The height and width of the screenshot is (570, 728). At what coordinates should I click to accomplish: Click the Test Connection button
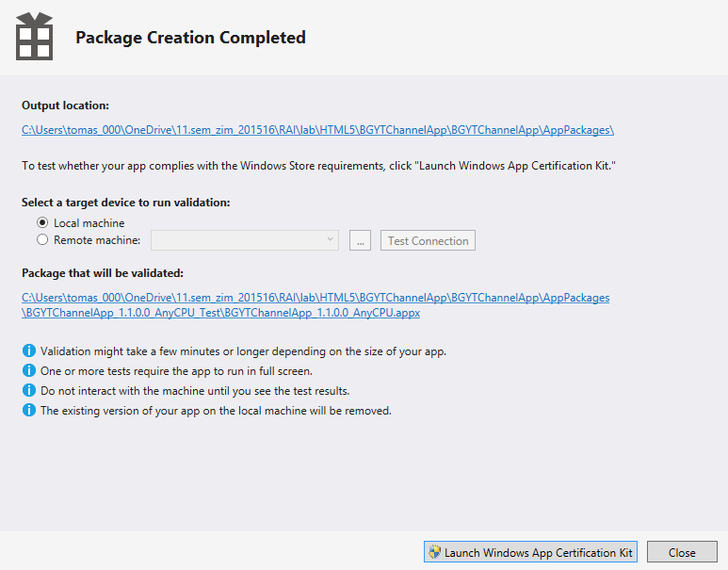tap(428, 240)
